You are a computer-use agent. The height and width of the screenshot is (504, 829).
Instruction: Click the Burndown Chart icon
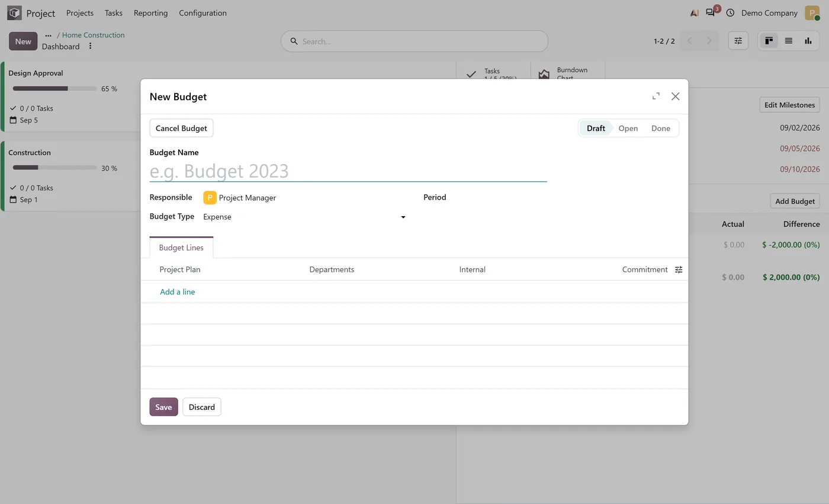(x=544, y=74)
